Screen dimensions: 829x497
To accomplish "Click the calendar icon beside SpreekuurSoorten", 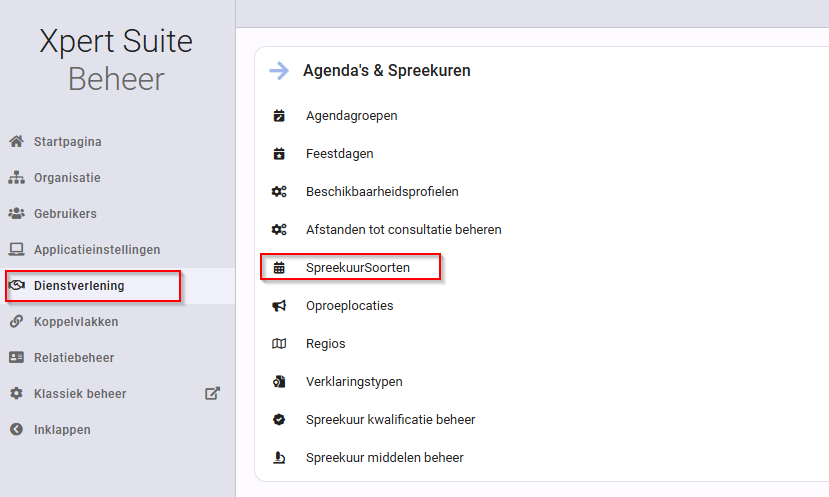I will (279, 268).
